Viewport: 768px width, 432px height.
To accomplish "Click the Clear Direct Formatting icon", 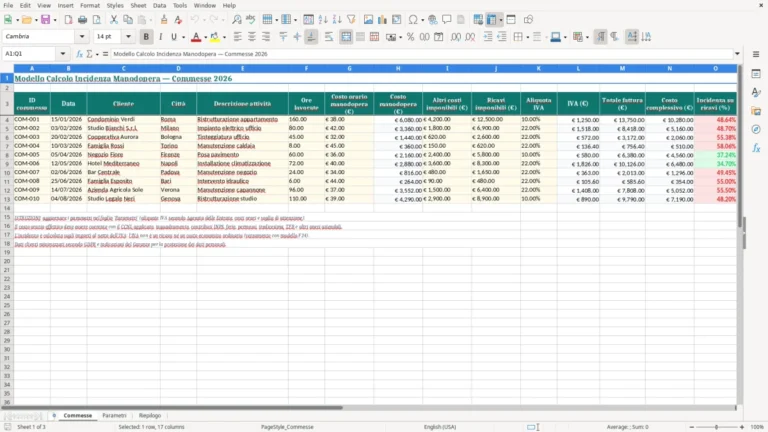I will pos(178,20).
